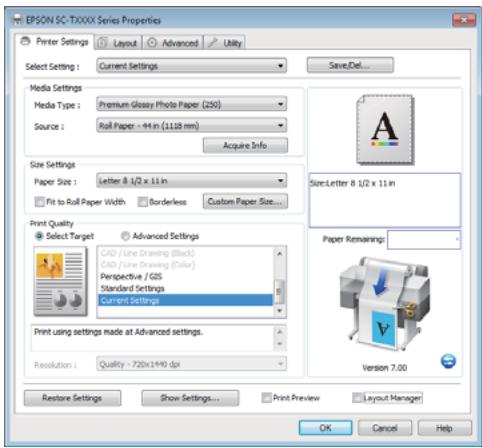The width and height of the screenshot is (482, 448).
Task: Click the Cancel button
Action: tap(385, 428)
